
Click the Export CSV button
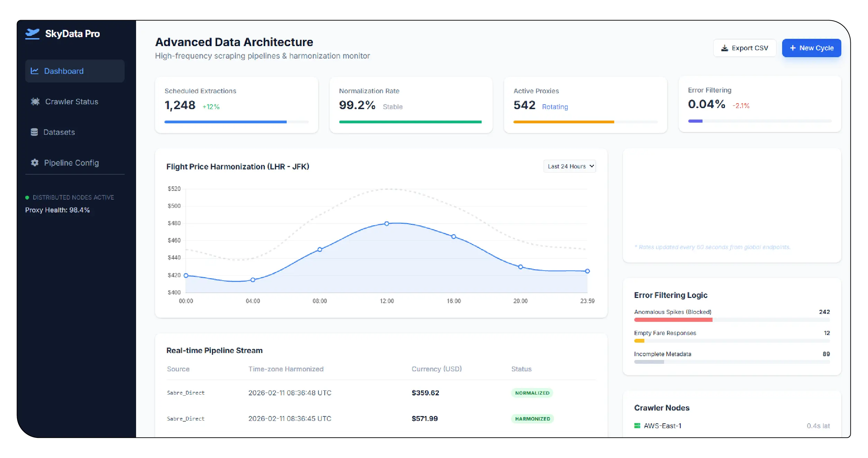[x=744, y=48]
